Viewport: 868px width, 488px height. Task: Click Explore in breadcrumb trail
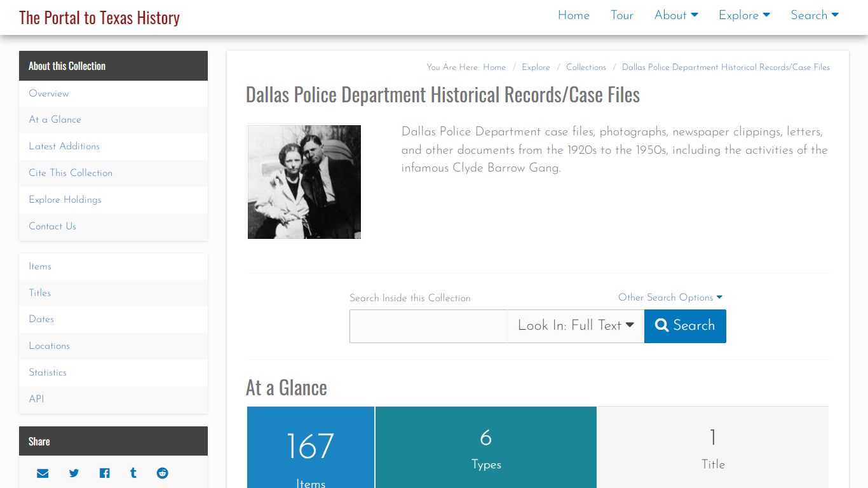tap(536, 67)
